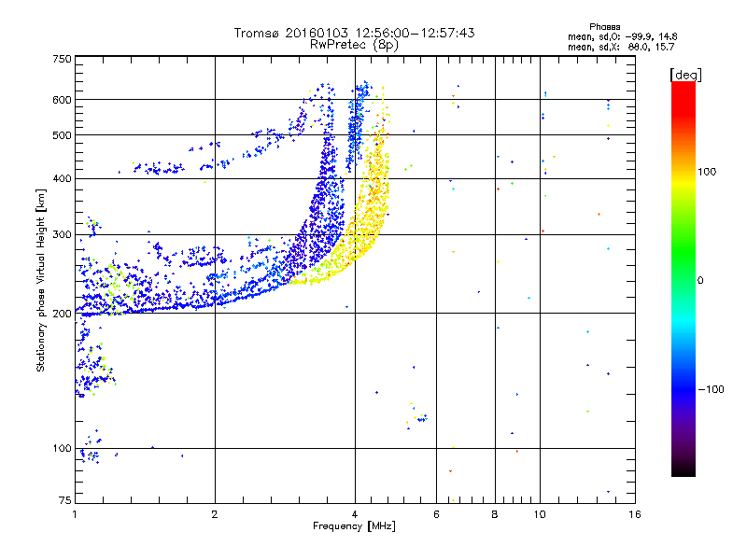Screen dimensions: 747x560
Task: Click the y-axis tick label "200"
Action: click(x=62, y=314)
